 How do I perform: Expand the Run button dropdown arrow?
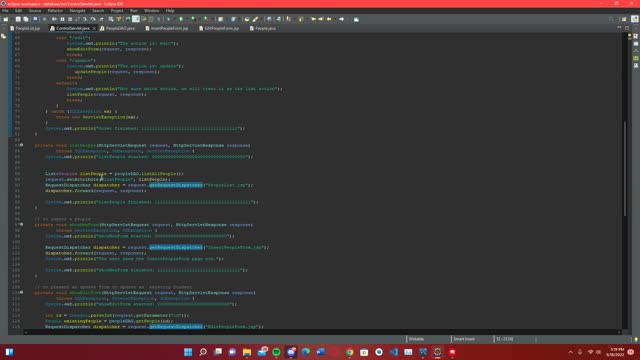click(186, 19)
